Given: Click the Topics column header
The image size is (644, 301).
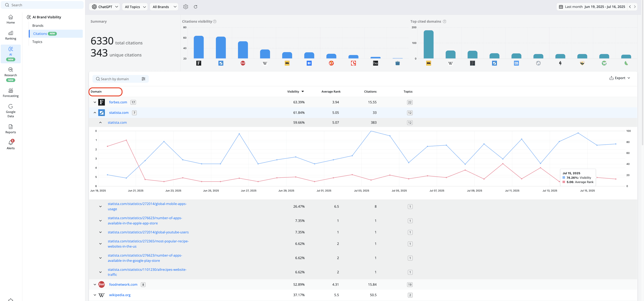Looking at the screenshot, I should click(408, 92).
